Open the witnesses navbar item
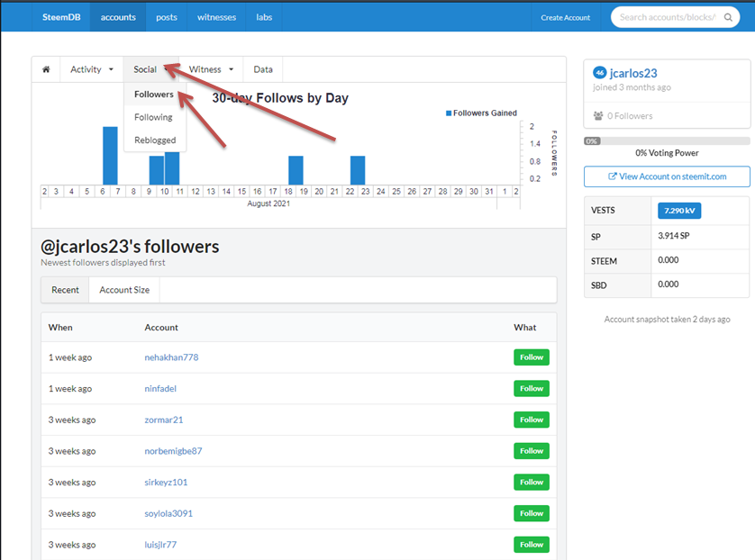This screenshot has width=755, height=560. coord(216,17)
